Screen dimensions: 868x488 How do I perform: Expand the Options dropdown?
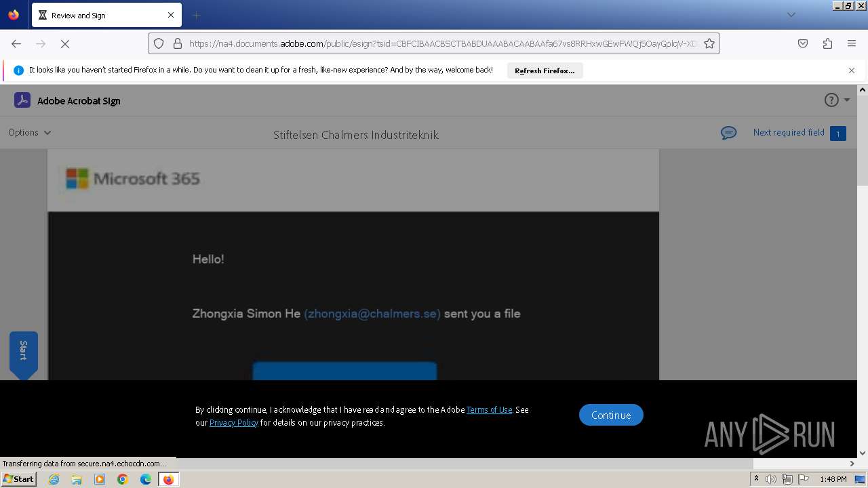tap(30, 133)
